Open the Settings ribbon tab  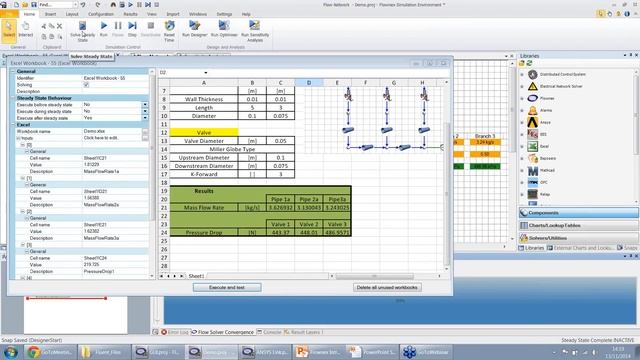(x=224, y=14)
